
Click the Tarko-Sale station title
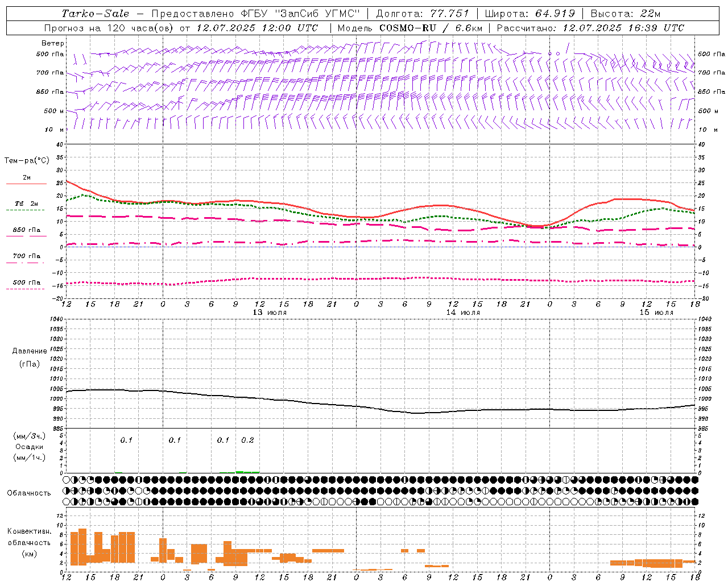coord(96,14)
